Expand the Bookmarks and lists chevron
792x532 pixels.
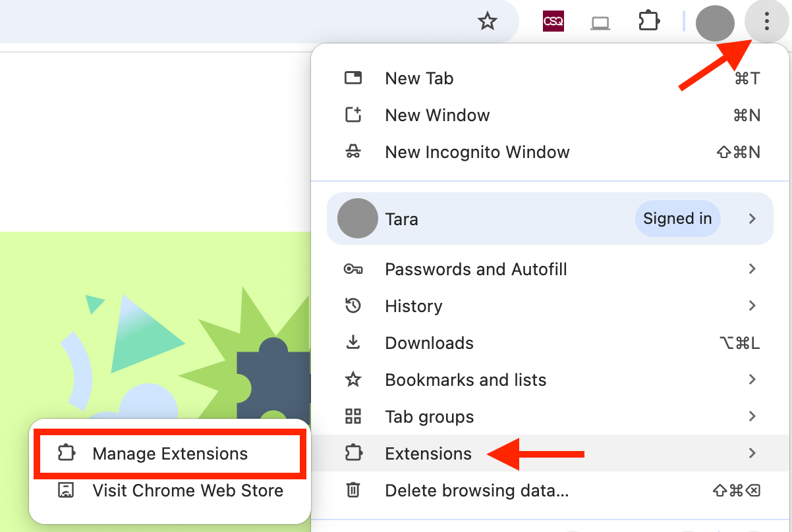(752, 379)
